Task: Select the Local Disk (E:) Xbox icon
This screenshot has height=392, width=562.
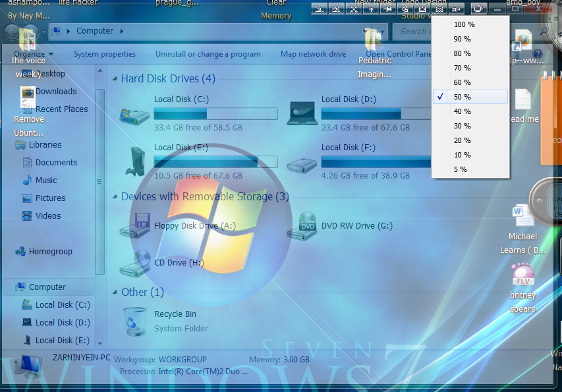Action: click(x=136, y=161)
